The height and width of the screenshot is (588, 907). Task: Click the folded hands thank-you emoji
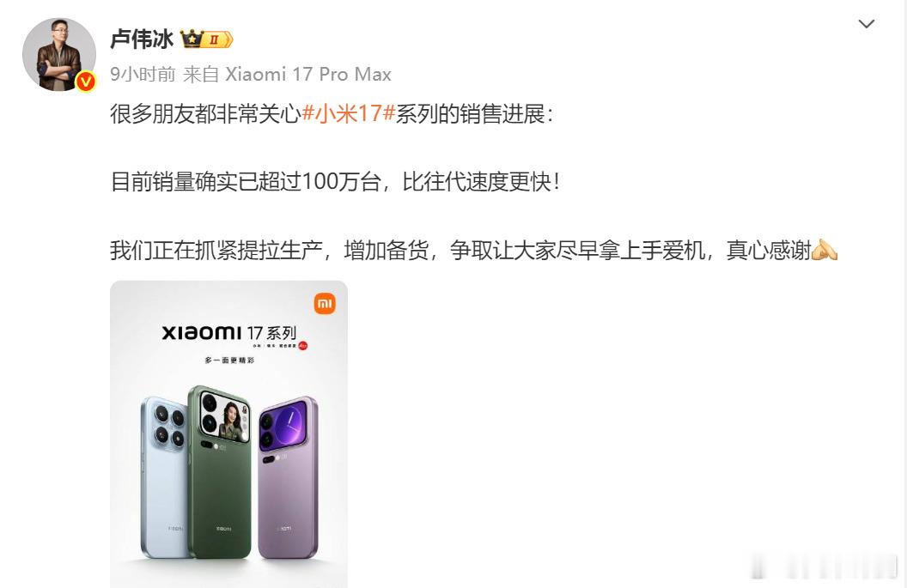click(x=825, y=251)
